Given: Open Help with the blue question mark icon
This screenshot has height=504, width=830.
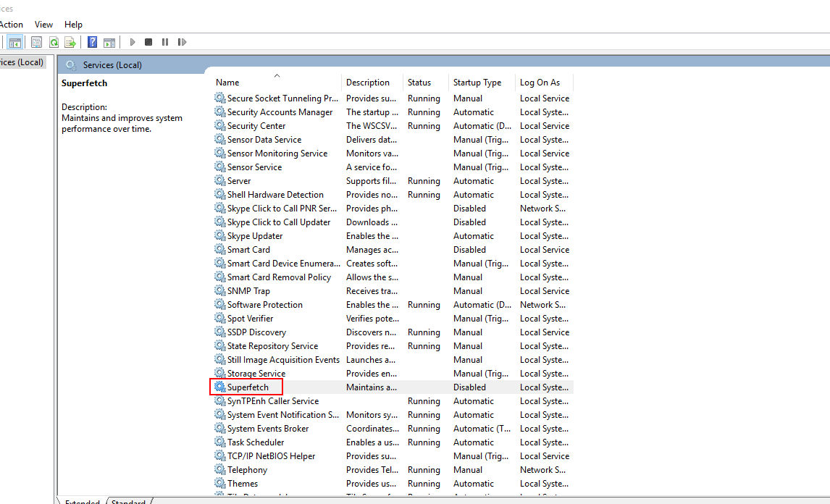Looking at the screenshot, I should (92, 42).
